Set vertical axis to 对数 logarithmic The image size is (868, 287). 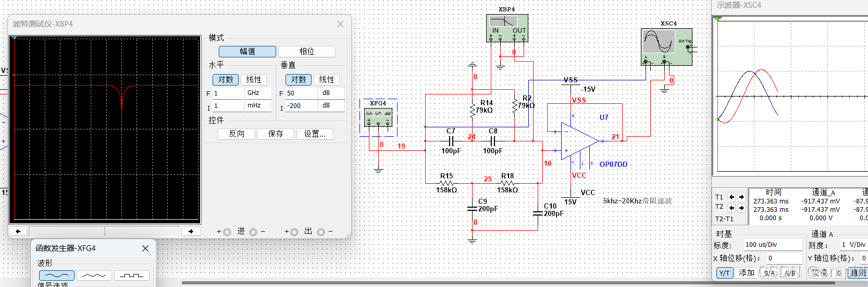coord(299,80)
